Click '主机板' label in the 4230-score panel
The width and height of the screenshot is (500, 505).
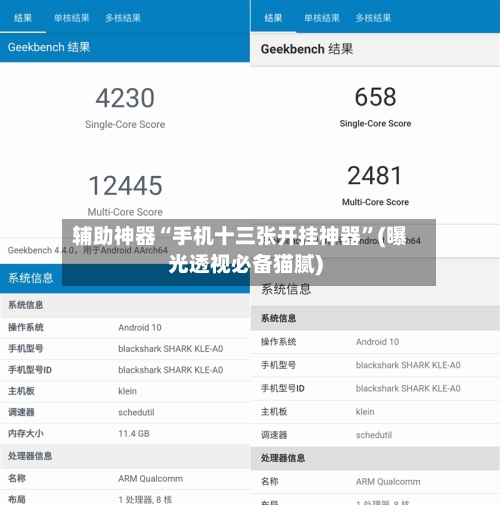[21, 391]
